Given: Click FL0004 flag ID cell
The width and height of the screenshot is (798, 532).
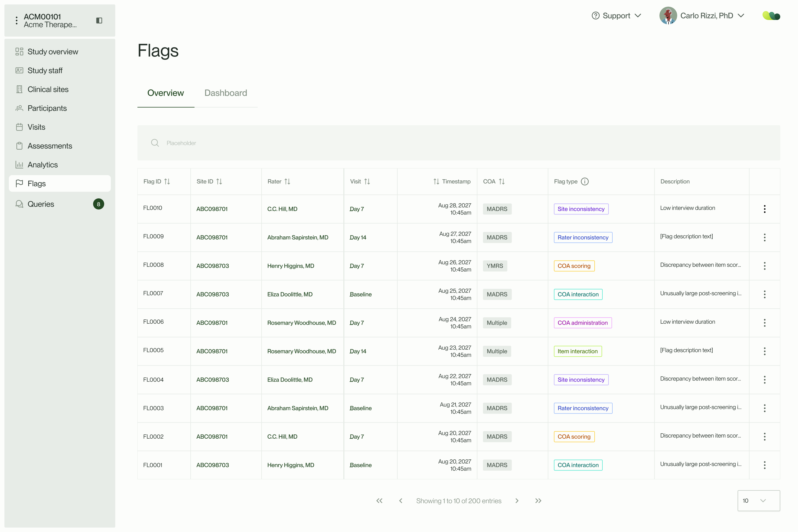Looking at the screenshot, I should (x=153, y=380).
